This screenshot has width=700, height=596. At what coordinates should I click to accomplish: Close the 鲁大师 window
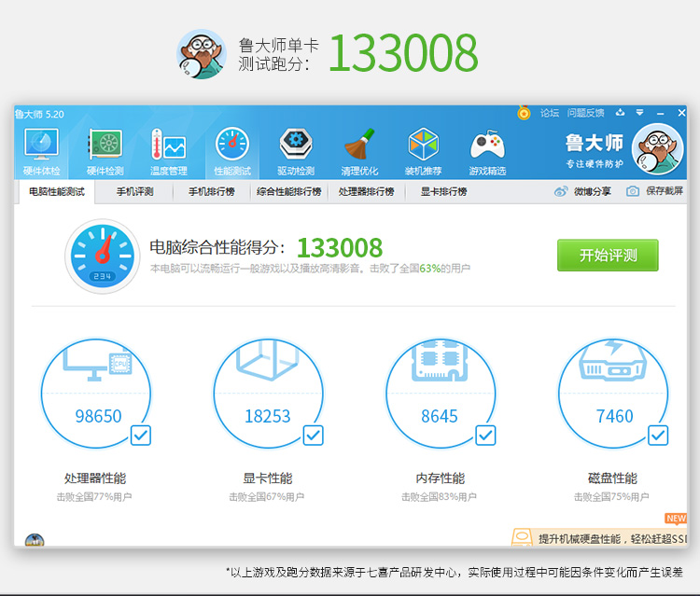tap(681, 113)
